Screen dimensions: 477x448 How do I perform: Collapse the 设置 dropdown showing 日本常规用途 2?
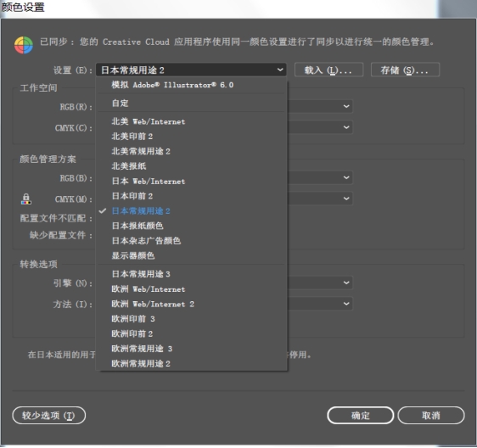191,70
